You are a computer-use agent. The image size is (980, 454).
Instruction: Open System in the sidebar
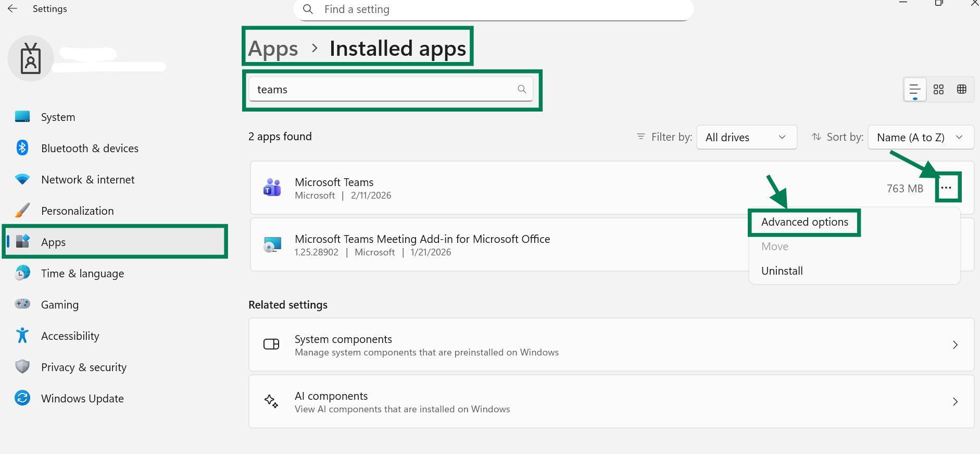pos(115,117)
